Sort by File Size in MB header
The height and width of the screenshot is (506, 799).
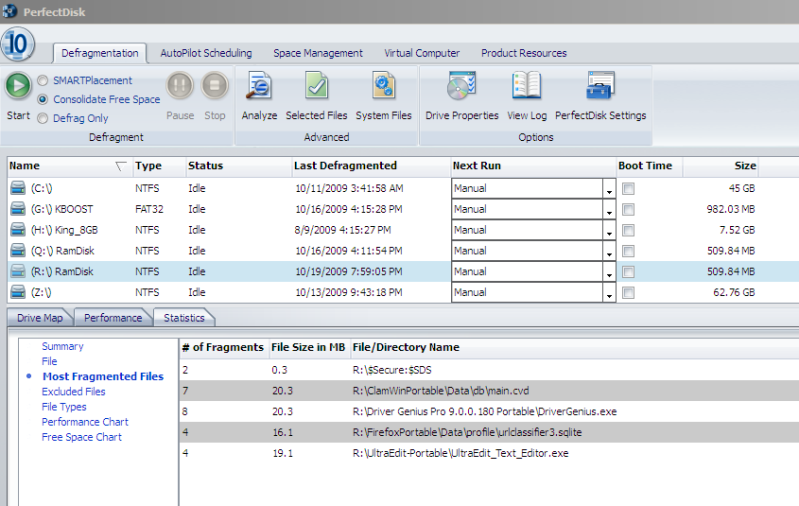308,347
